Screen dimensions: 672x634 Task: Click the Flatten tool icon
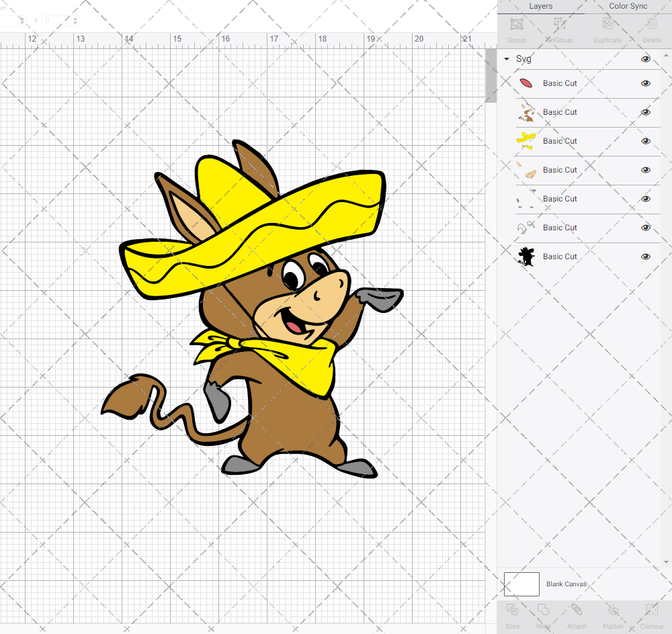pos(614,610)
